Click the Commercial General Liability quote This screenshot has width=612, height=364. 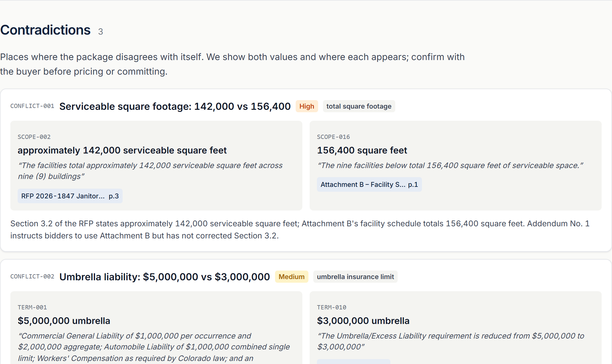[154, 347]
